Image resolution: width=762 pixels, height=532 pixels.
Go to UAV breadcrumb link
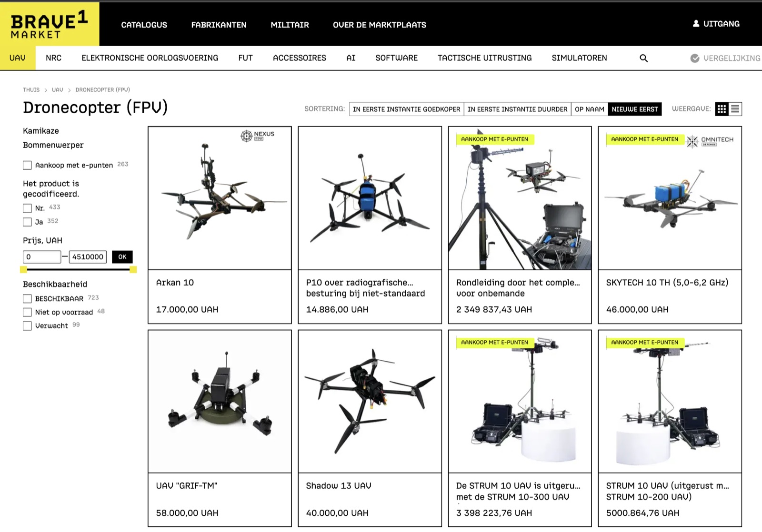pyautogui.click(x=57, y=89)
